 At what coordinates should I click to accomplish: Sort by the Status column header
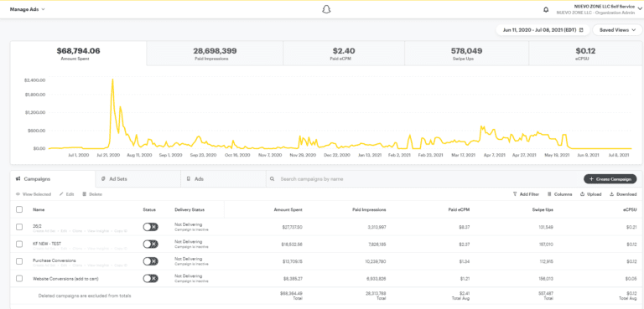[x=149, y=209]
